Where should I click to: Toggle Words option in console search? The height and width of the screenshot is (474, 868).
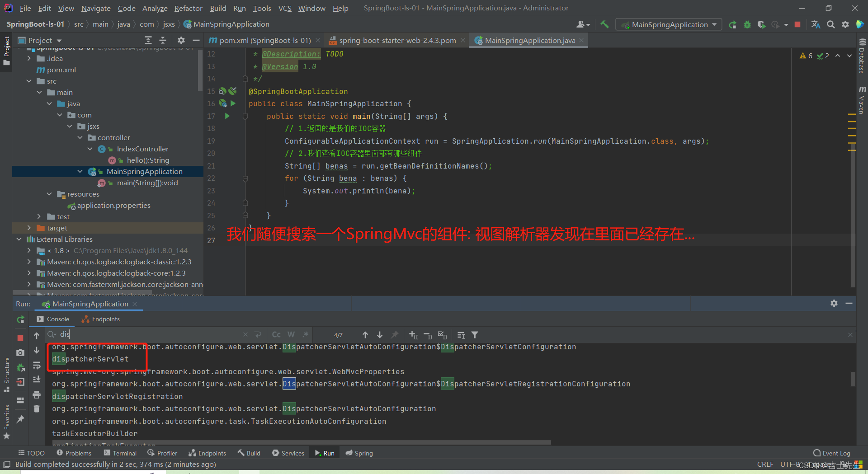pyautogui.click(x=291, y=335)
